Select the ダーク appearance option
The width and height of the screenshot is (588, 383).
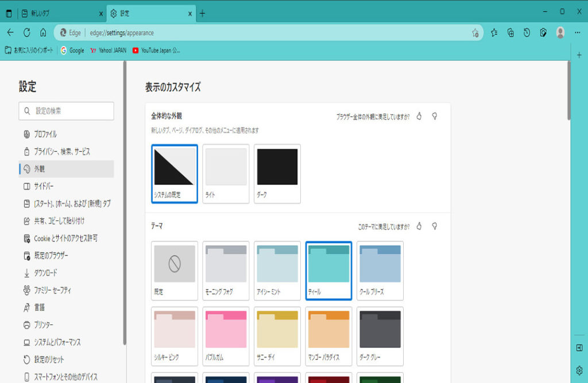tap(277, 173)
